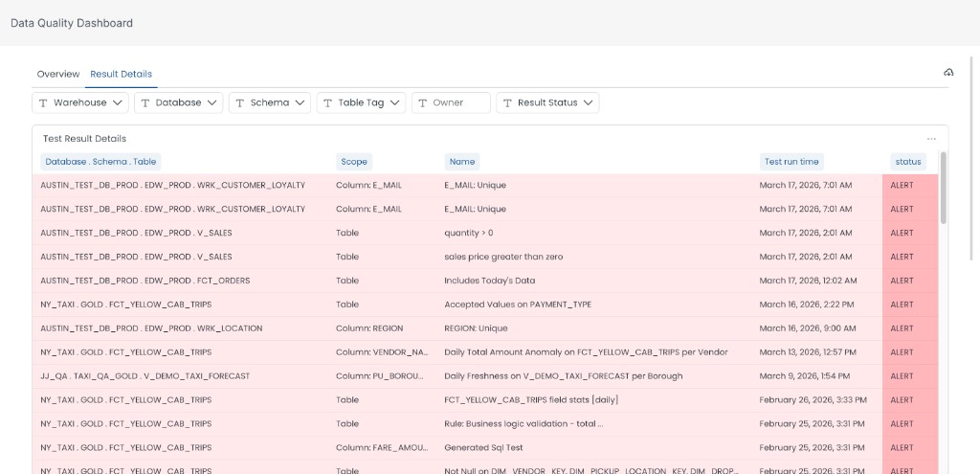Click the cloud download icon
Screen dimensions: 980x474
(x=948, y=73)
